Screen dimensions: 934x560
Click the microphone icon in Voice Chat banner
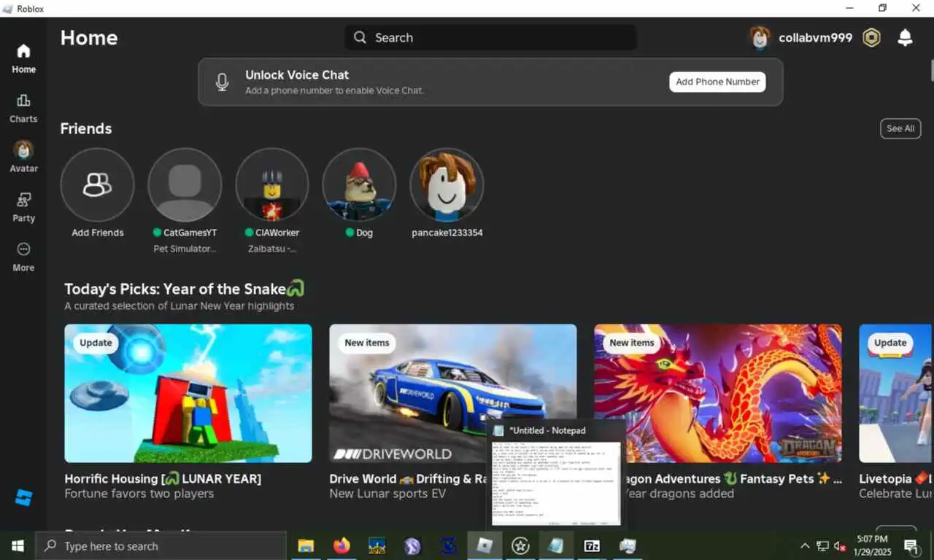[223, 82]
